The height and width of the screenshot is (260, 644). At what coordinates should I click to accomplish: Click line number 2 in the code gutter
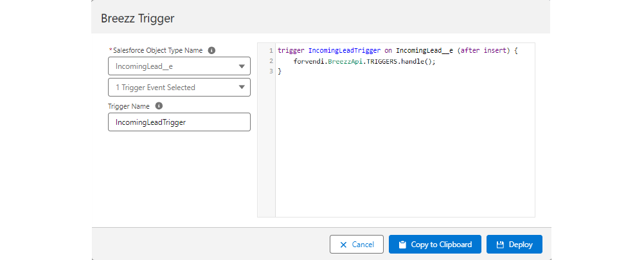(271, 60)
